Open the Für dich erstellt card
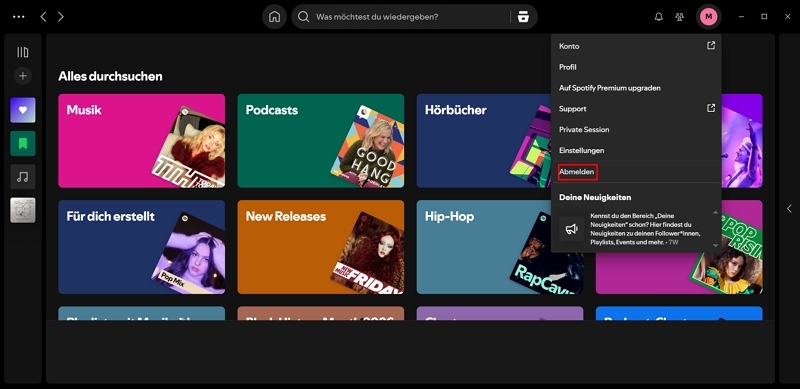This screenshot has width=800, height=389. pyautogui.click(x=141, y=247)
